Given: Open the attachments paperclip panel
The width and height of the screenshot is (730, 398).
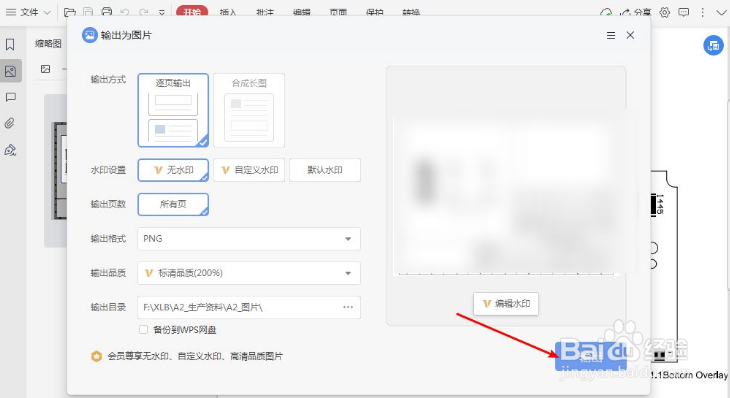Looking at the screenshot, I should pyautogui.click(x=10, y=123).
